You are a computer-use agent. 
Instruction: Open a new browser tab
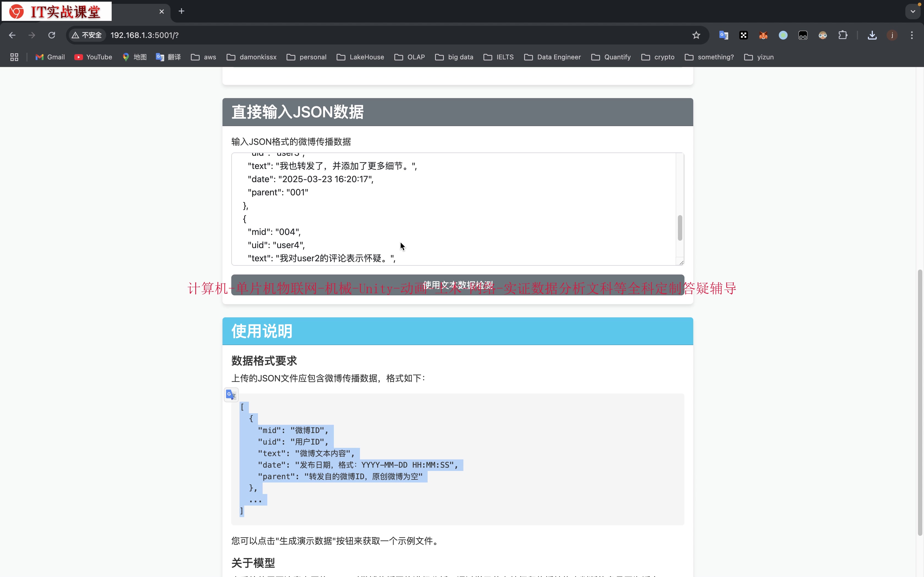182,12
